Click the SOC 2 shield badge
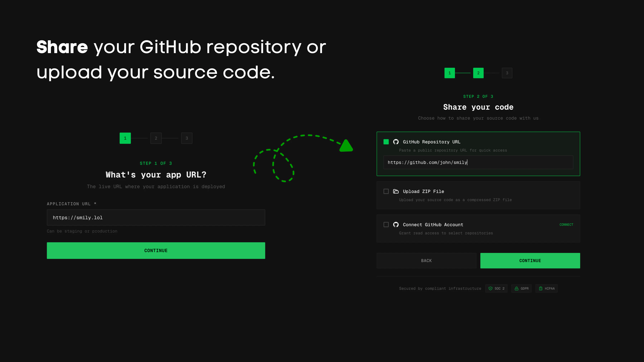Screen dimensions: 644x362 (x=496, y=289)
